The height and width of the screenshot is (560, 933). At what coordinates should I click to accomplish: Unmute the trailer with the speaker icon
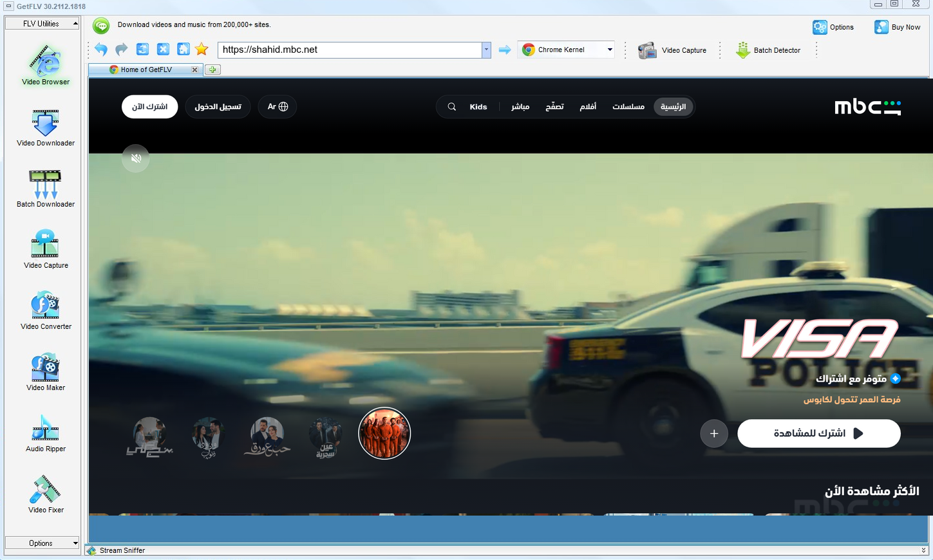[x=136, y=158]
